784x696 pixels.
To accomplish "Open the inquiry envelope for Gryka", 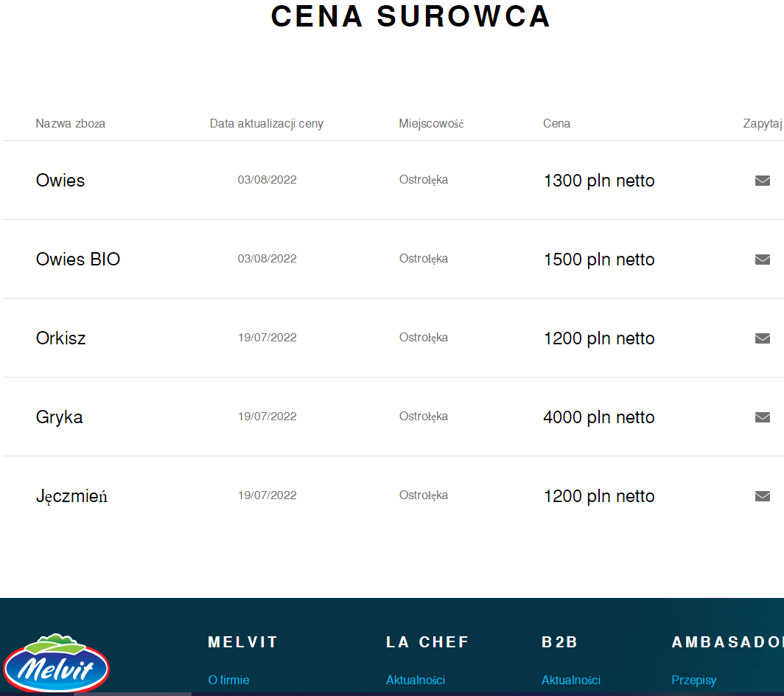I will [763, 417].
